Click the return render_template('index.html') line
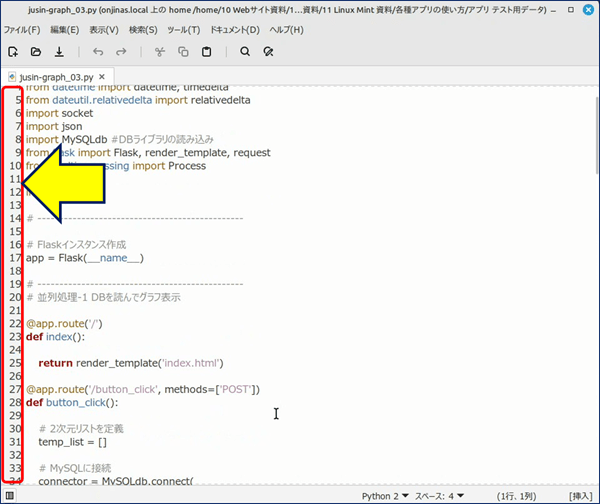The width and height of the screenshot is (600, 504). click(x=131, y=363)
